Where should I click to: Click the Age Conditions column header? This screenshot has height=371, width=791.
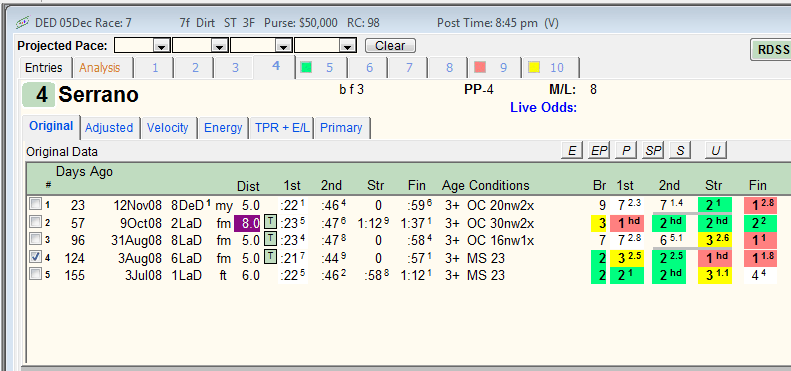point(485,186)
